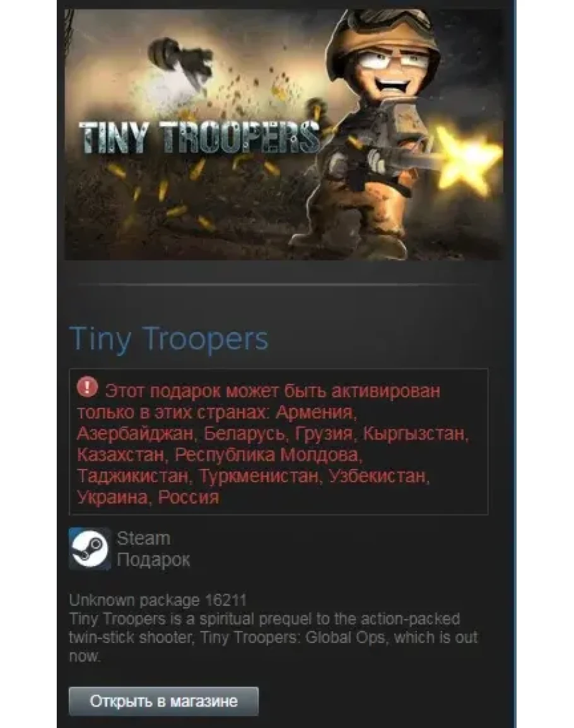Select the Steam label next to the logo
This screenshot has width=574, height=728.
click(144, 538)
